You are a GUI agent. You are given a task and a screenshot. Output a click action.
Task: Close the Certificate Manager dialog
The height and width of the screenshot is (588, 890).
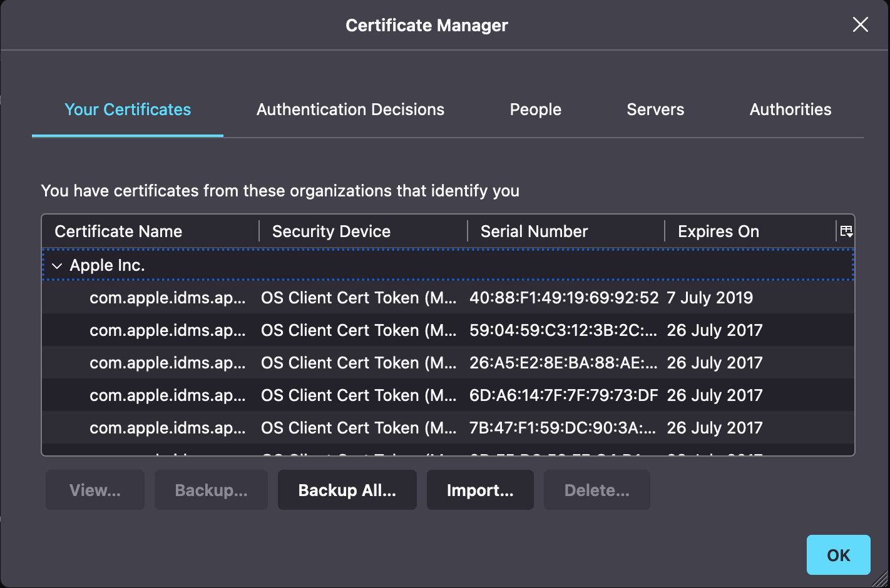pos(860,24)
